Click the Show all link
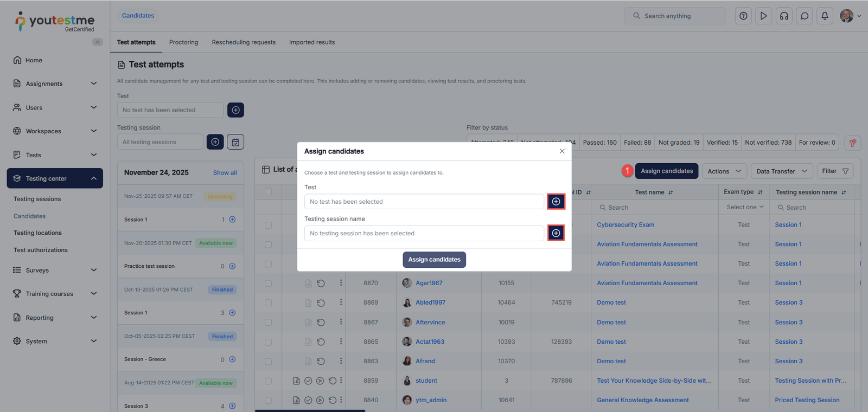This screenshot has width=868, height=412. coord(225,173)
